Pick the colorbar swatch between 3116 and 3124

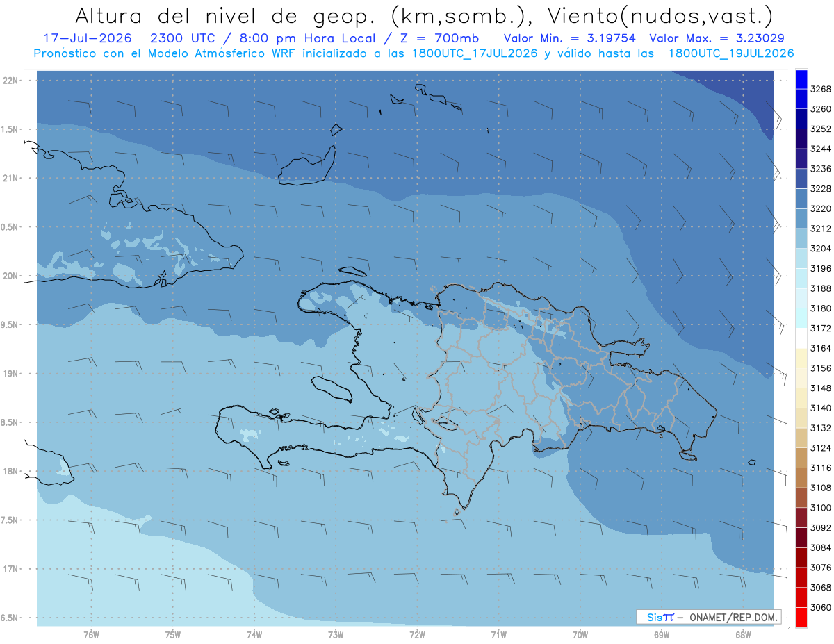pos(801,458)
